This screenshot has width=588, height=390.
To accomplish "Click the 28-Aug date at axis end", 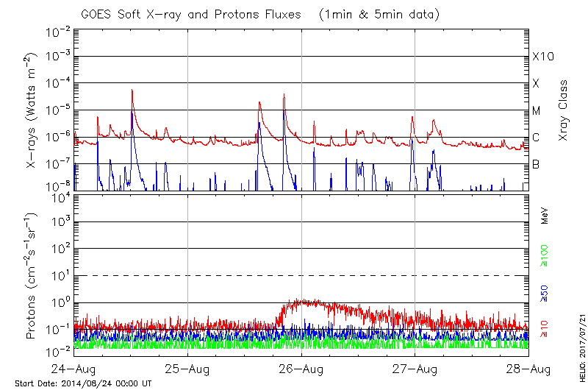I will click(528, 368).
